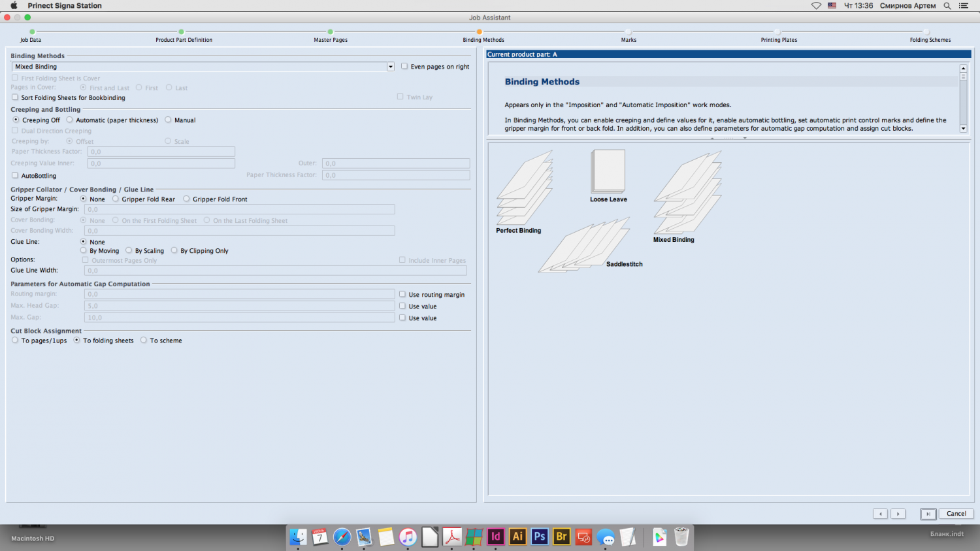This screenshot has width=980, height=551.
Task: Open TextEdit from the dock
Action: tap(628, 537)
